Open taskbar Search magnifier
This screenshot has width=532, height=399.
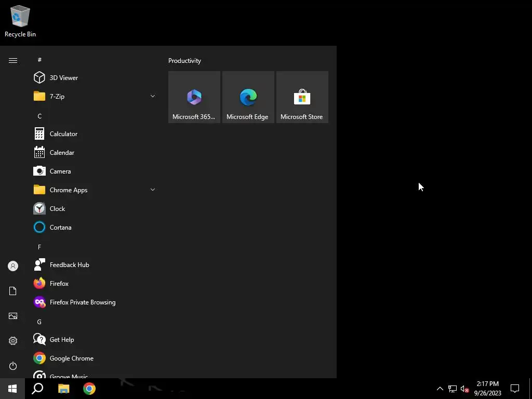coord(37,389)
